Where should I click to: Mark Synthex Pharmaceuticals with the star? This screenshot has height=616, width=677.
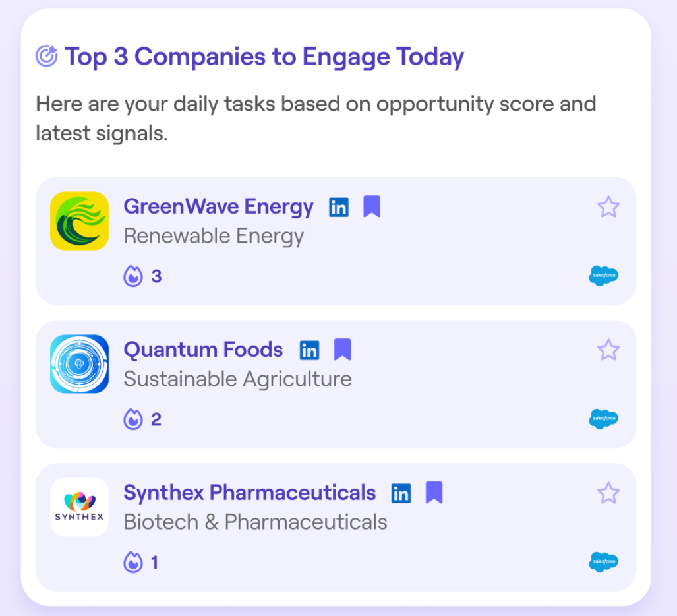coord(608,493)
